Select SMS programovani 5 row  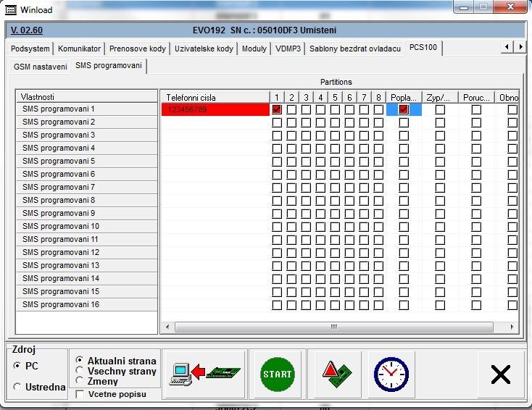pyautogui.click(x=87, y=162)
